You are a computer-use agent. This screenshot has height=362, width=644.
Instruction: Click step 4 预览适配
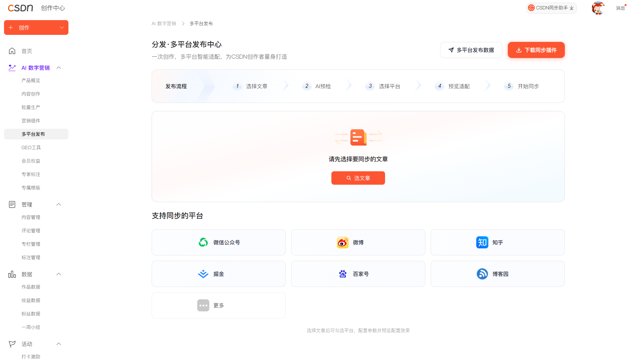pos(452,86)
